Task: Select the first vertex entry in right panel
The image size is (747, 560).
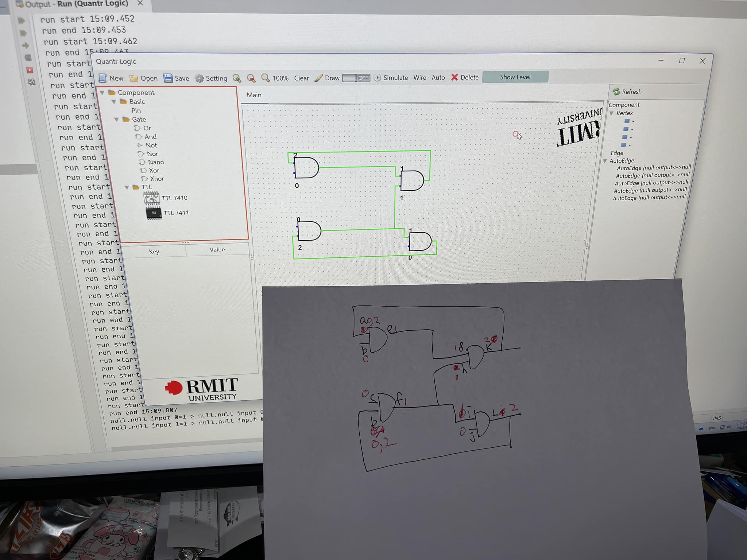Action: [x=629, y=121]
